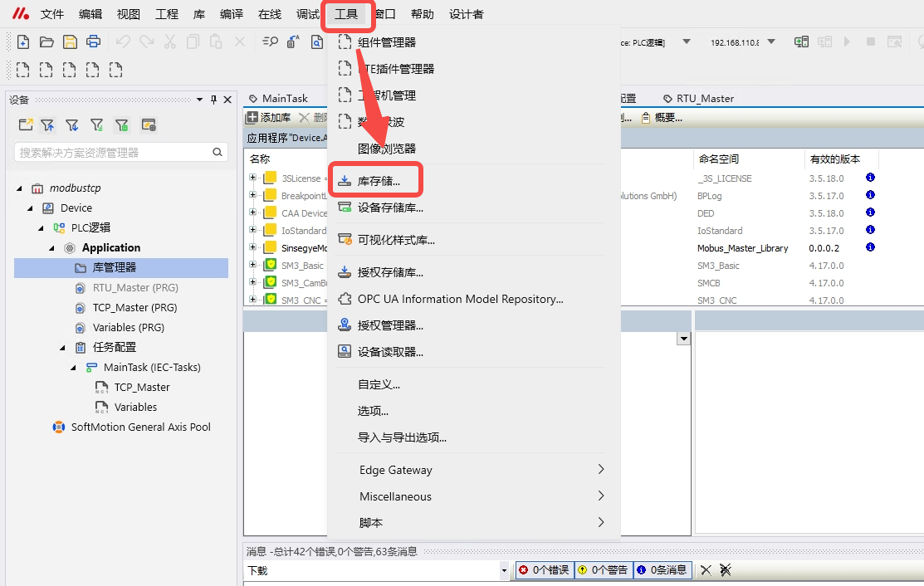Screen dimensions: 924x586
Task: Toggle the 0个错误 error filter
Action: pos(544,569)
